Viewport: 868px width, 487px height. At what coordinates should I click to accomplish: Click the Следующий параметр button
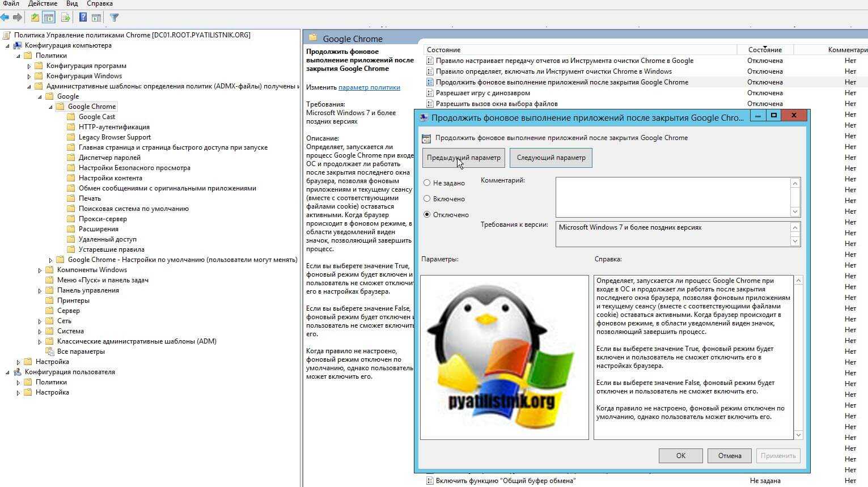coord(551,158)
